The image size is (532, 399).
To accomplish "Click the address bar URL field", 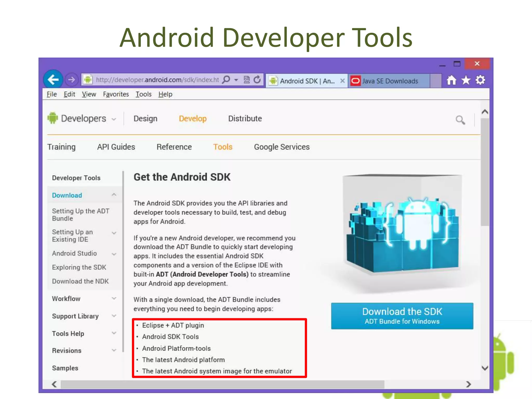I will tap(157, 80).
